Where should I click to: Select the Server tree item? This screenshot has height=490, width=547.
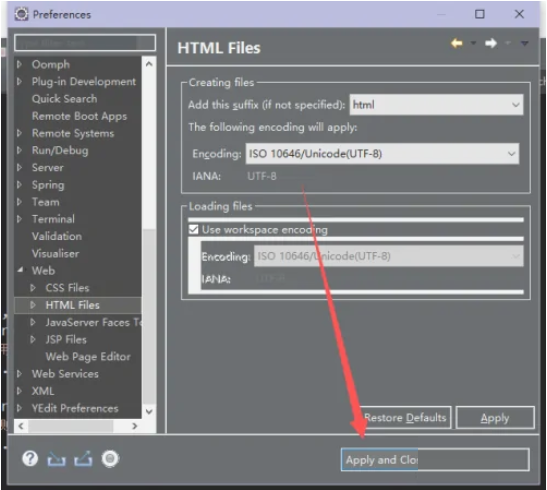[x=48, y=167]
